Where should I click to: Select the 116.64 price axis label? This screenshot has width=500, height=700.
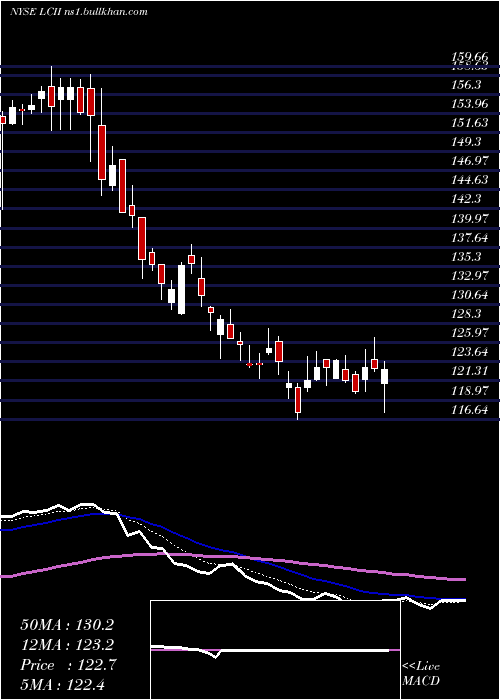click(x=470, y=409)
